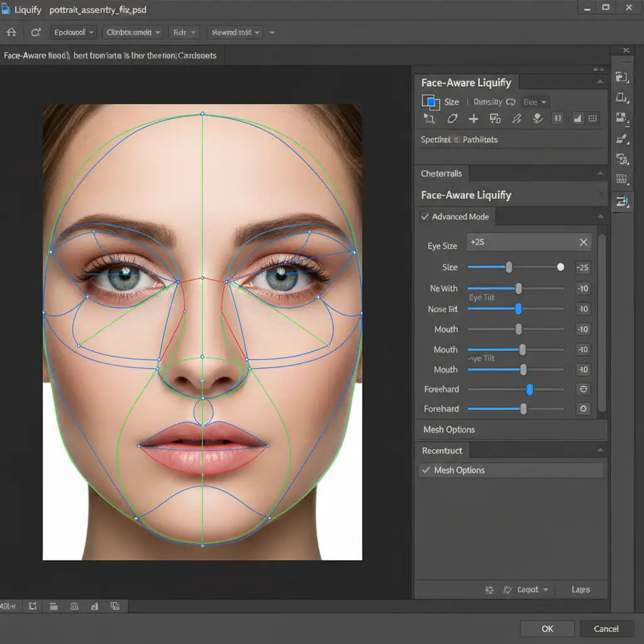644x644 pixels.
Task: Click the diagonal brush strokes tool icon
Action: pyautogui.click(x=516, y=118)
